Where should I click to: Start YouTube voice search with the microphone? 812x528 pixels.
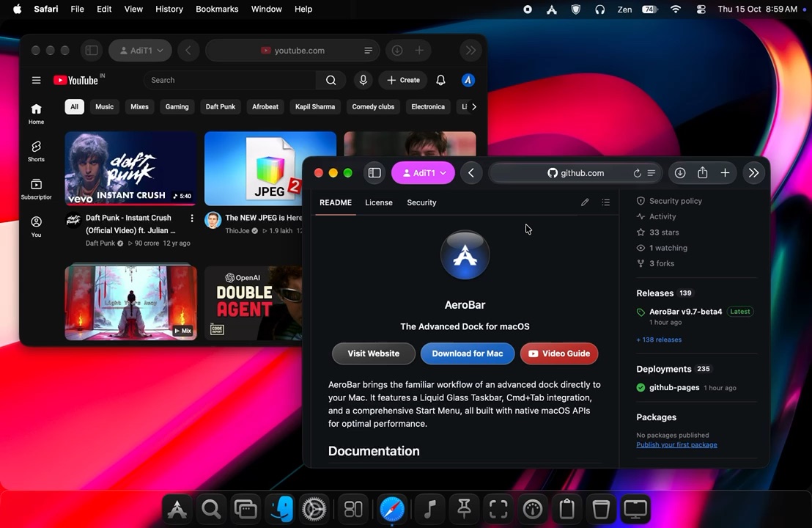[363, 80]
